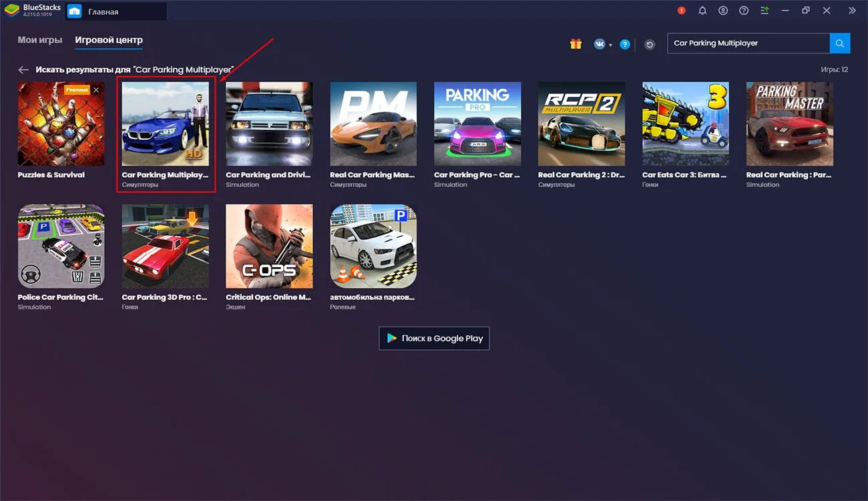Open the Car Parking Multiplayer game icon

[x=166, y=124]
